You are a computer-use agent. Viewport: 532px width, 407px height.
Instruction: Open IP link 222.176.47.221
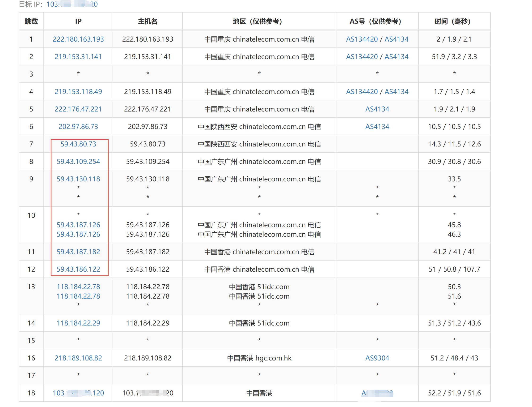pyautogui.click(x=78, y=109)
